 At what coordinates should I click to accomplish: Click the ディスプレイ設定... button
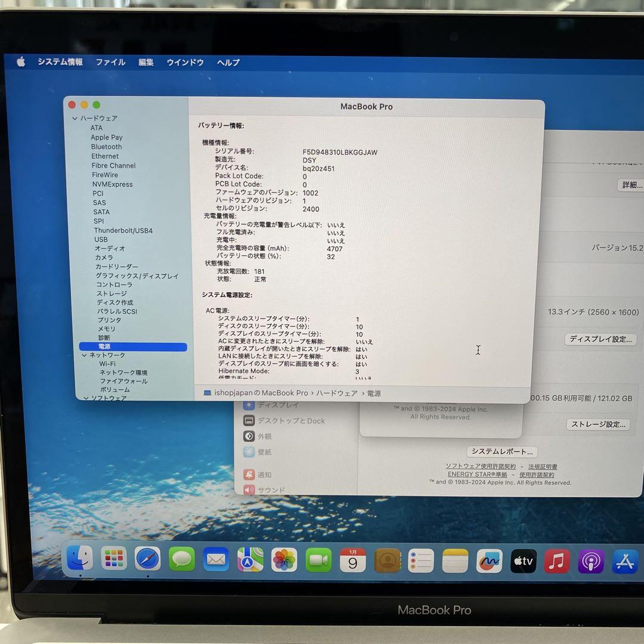pyautogui.click(x=600, y=339)
